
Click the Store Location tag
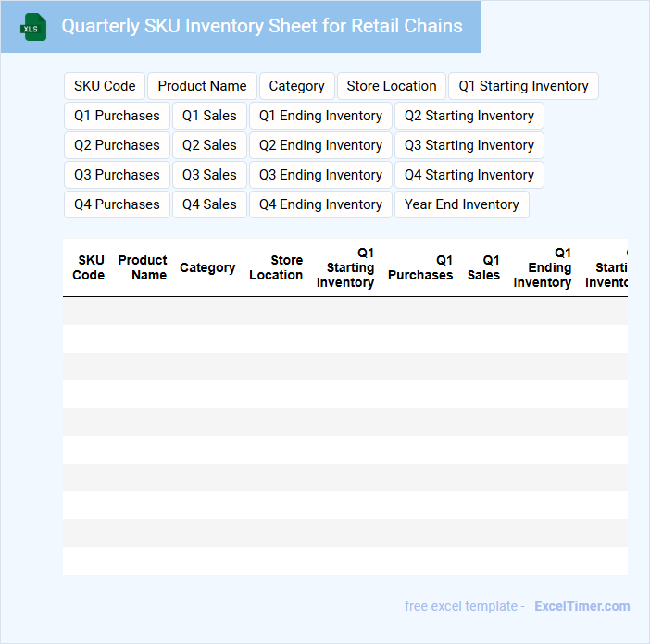point(392,86)
